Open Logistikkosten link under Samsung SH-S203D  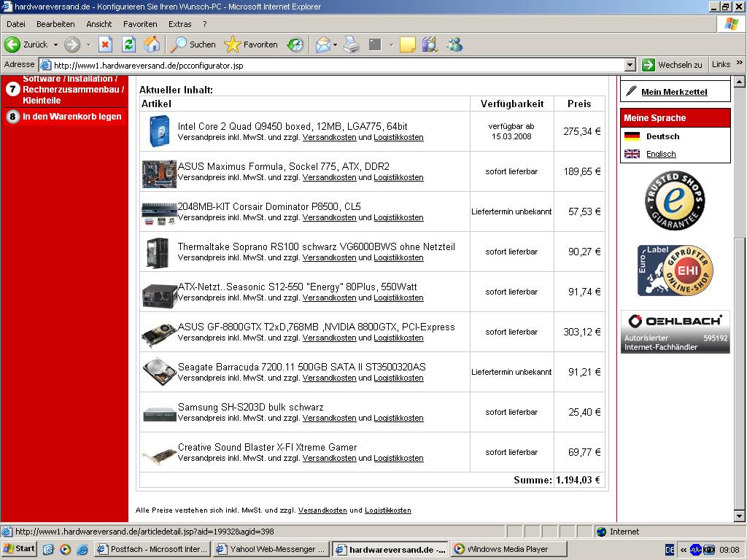click(x=398, y=418)
